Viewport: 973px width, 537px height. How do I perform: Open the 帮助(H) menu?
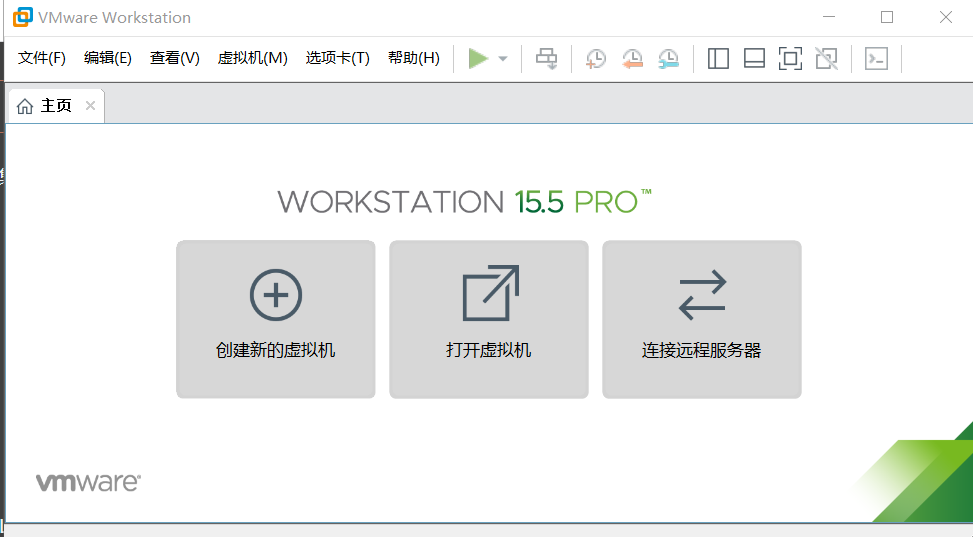tap(414, 58)
